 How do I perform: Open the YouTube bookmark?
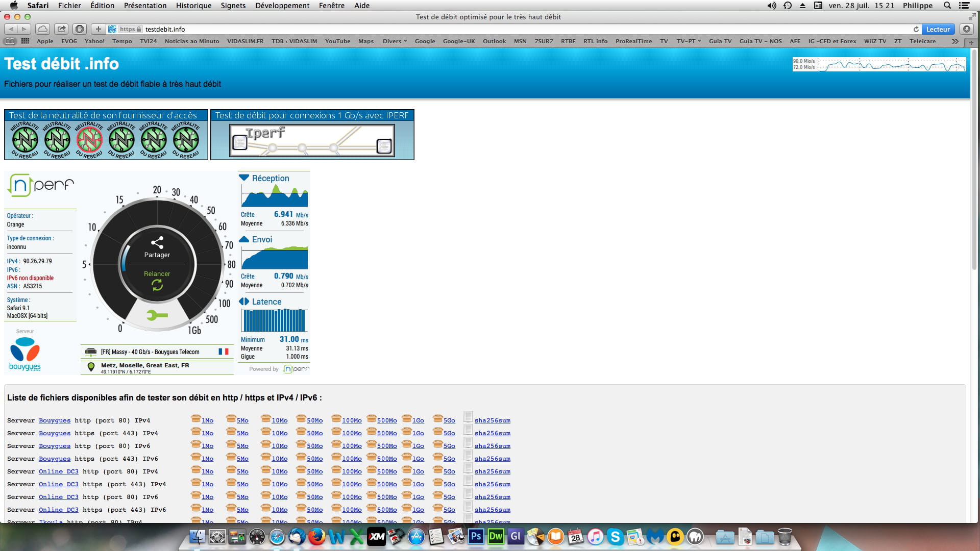point(337,41)
